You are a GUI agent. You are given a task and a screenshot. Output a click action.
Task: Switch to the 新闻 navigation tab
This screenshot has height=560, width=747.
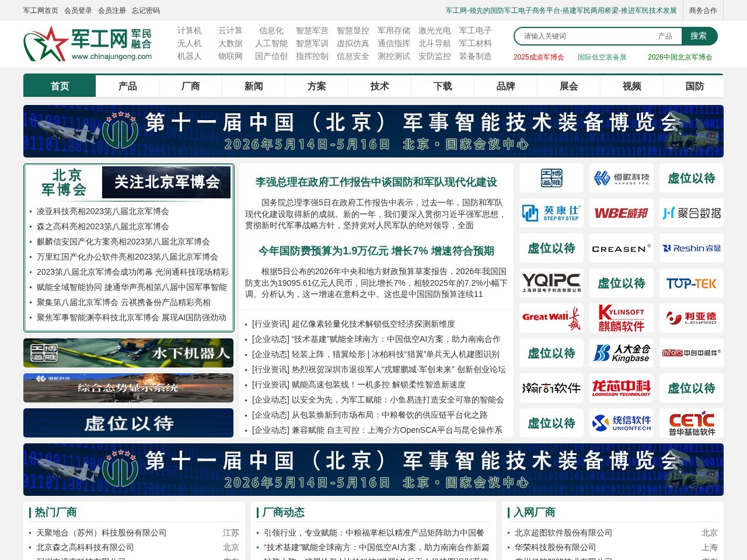[x=253, y=86]
